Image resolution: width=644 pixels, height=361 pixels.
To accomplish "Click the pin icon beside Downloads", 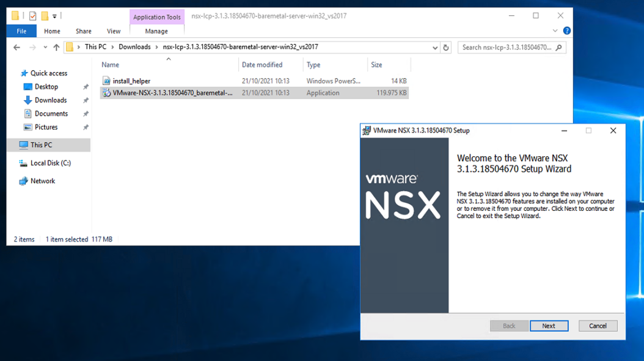I will 86,100.
